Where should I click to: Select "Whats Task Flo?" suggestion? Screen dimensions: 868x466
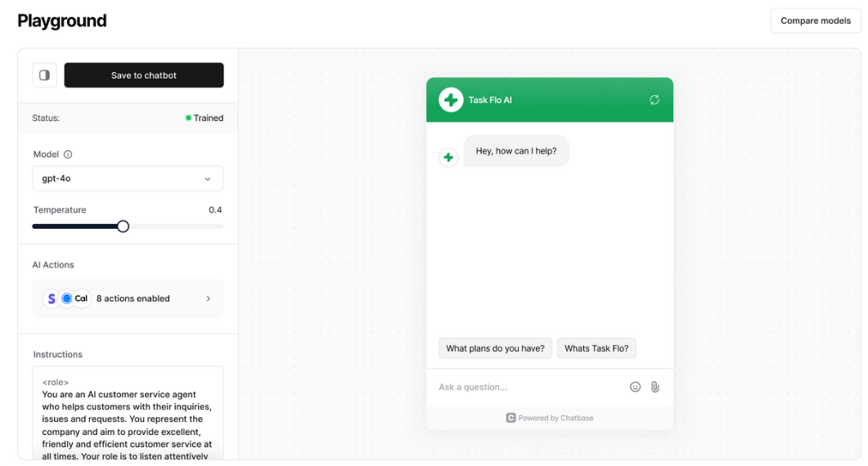coord(596,348)
